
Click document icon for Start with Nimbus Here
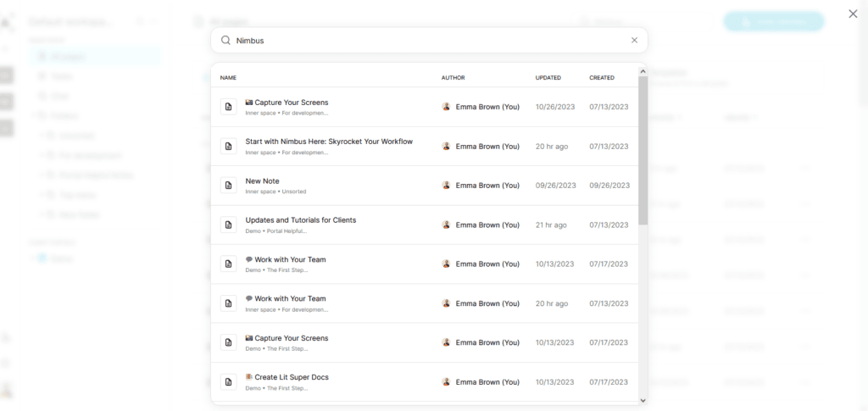(228, 147)
